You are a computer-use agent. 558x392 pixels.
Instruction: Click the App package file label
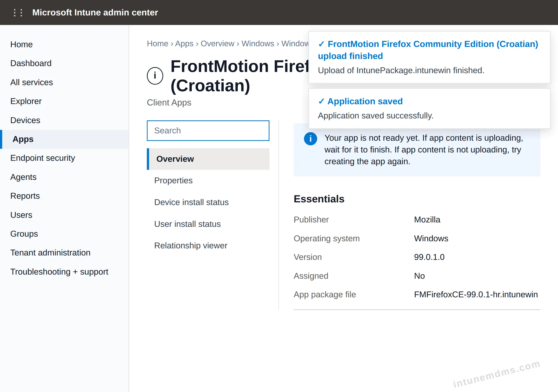click(325, 295)
